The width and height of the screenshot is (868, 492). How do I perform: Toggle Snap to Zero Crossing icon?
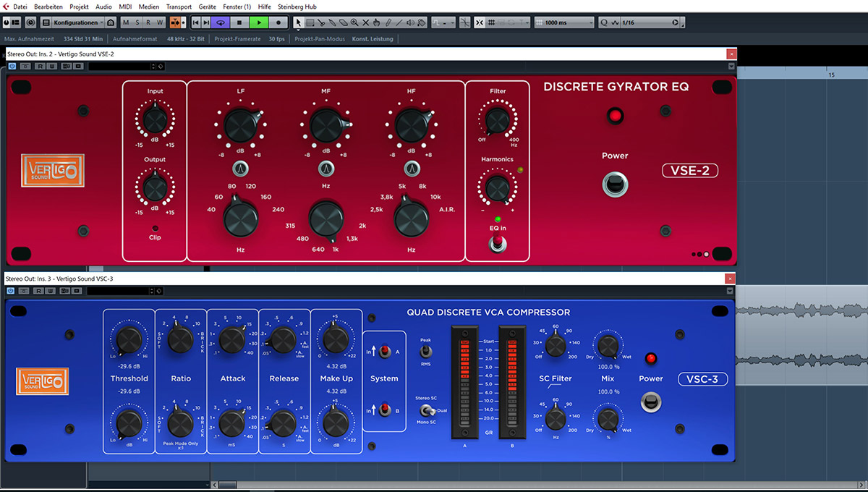(464, 22)
